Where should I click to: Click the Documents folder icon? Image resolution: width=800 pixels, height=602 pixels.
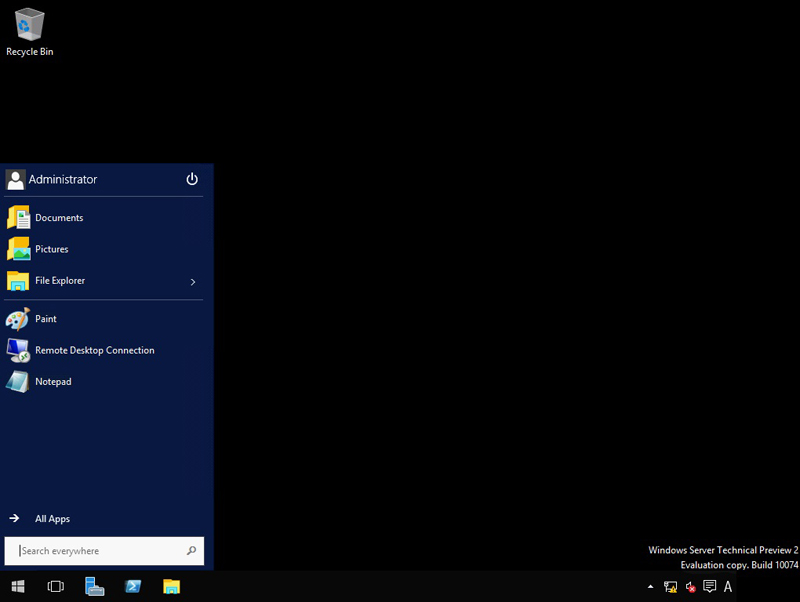pyautogui.click(x=18, y=217)
